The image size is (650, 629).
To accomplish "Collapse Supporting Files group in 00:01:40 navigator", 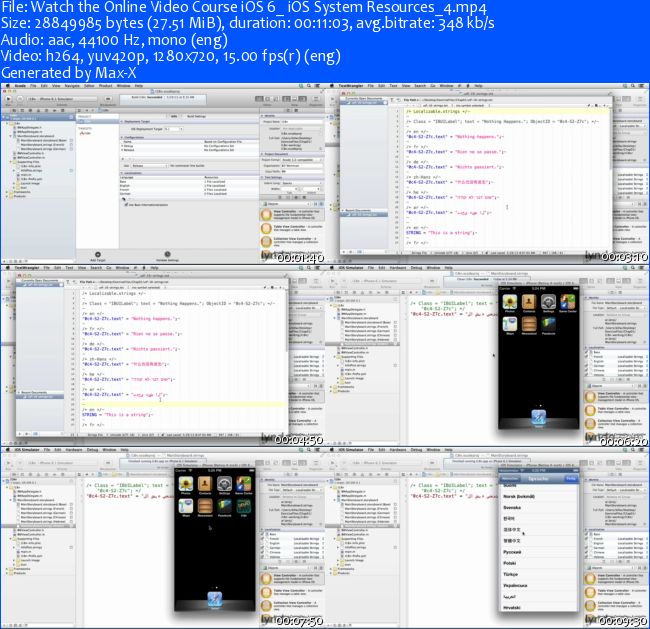I will tap(11, 162).
